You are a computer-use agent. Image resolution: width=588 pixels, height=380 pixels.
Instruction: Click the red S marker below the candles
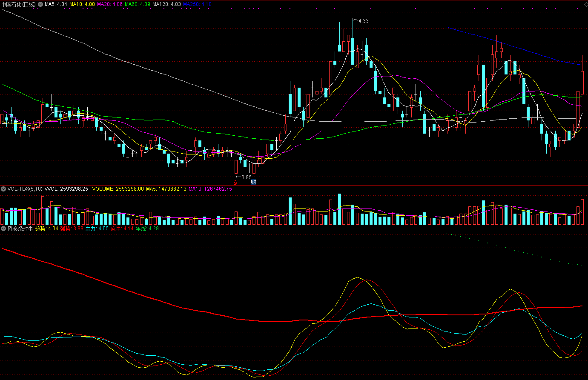point(235,182)
